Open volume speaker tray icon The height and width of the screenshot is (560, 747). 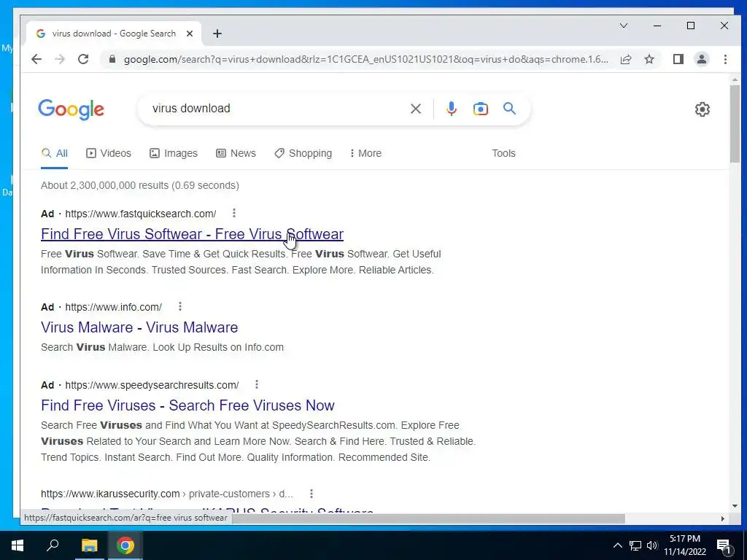tap(652, 545)
